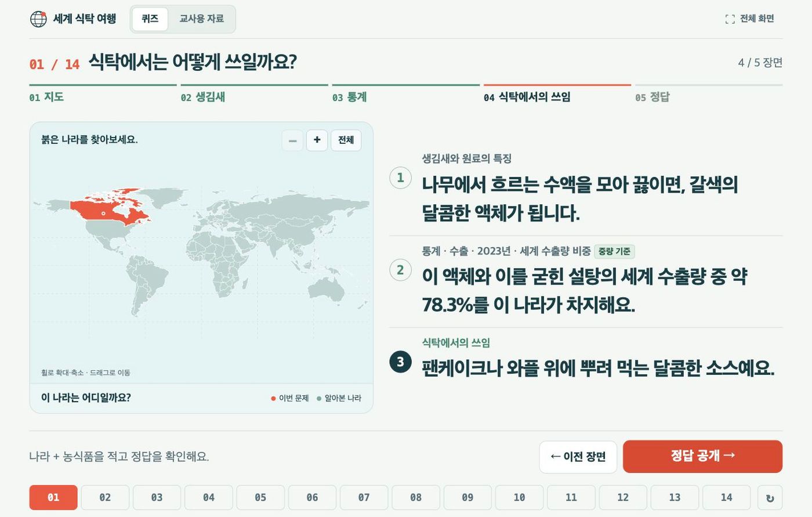Click the 4 / 5 장면 counter
Screen dimensions: 812x517
[760, 63]
